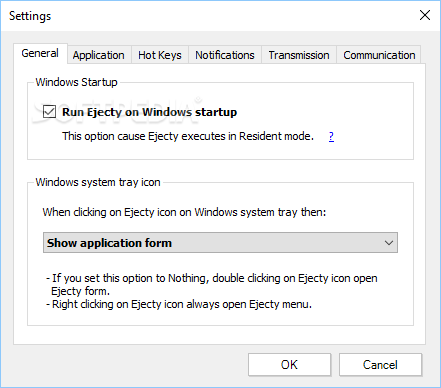This screenshot has height=388, width=441.
Task: Switch to the Communication tab
Action: point(379,55)
